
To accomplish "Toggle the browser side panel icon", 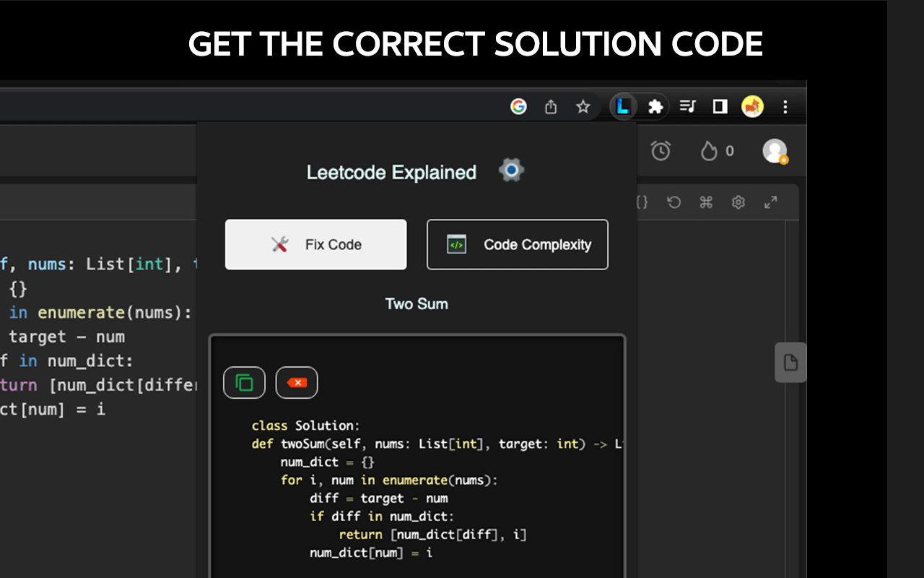I will coord(720,107).
